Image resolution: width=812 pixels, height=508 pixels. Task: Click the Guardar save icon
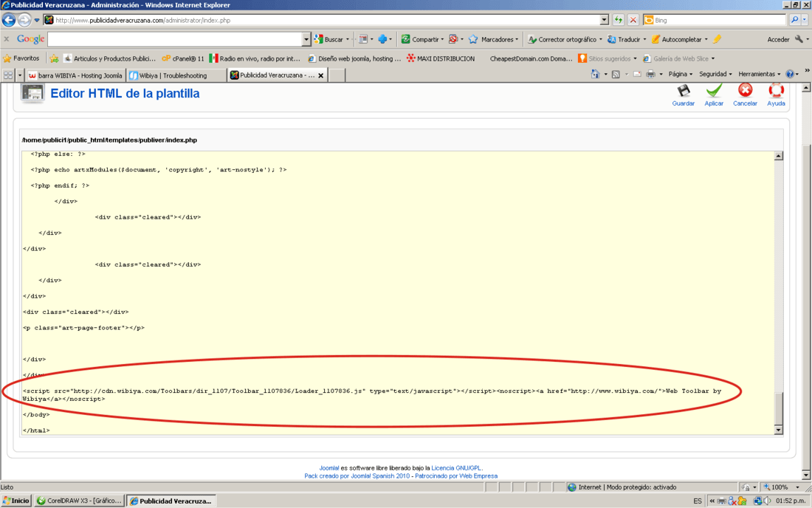[684, 91]
